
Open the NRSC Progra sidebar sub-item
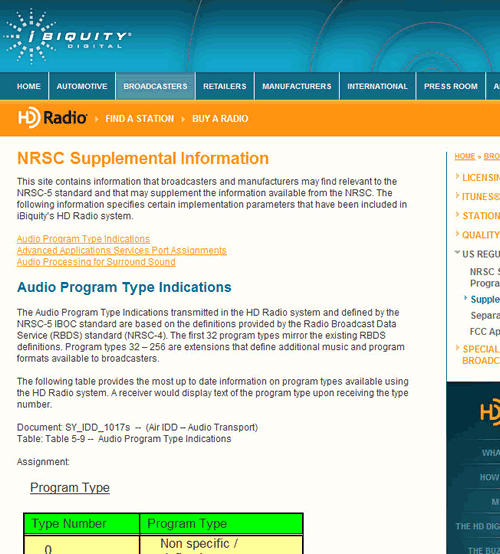[485, 277]
